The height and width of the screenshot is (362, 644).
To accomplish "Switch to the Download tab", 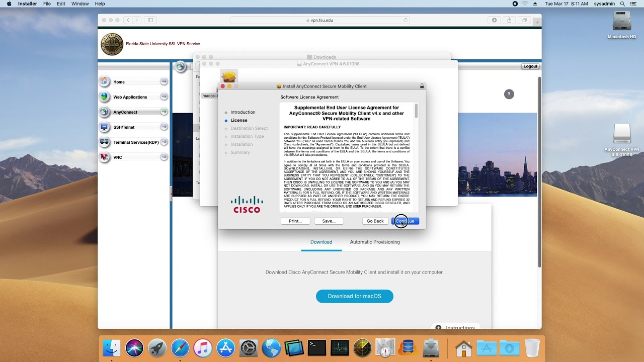I will click(321, 242).
